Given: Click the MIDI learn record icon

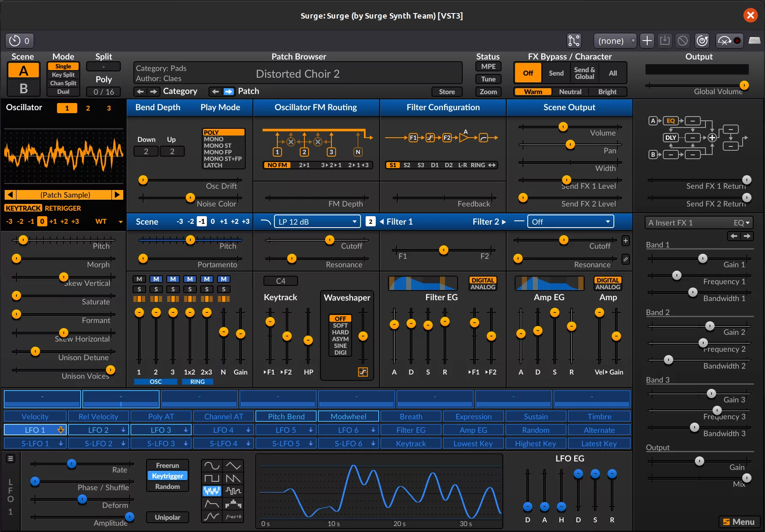Looking at the screenshot, I should (x=730, y=41).
